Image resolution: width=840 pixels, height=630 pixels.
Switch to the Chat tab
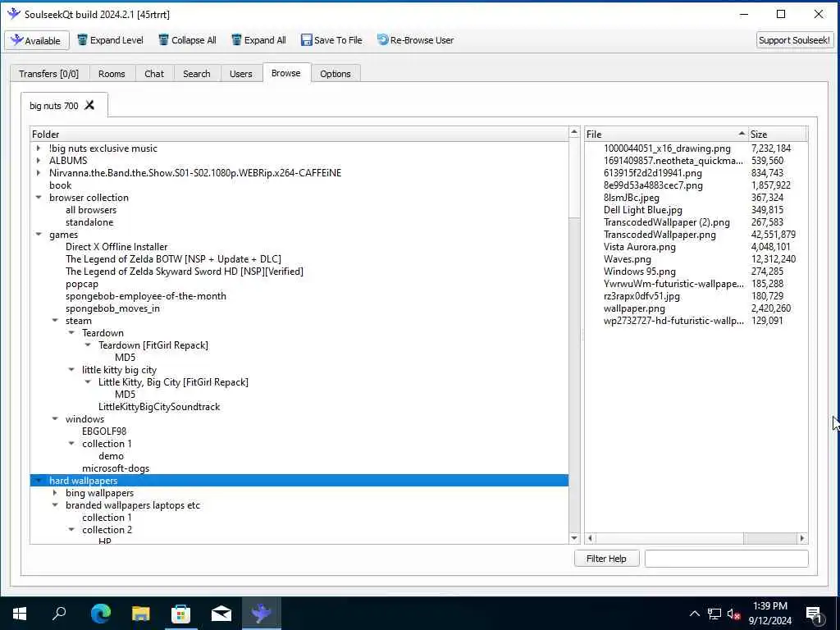click(154, 73)
